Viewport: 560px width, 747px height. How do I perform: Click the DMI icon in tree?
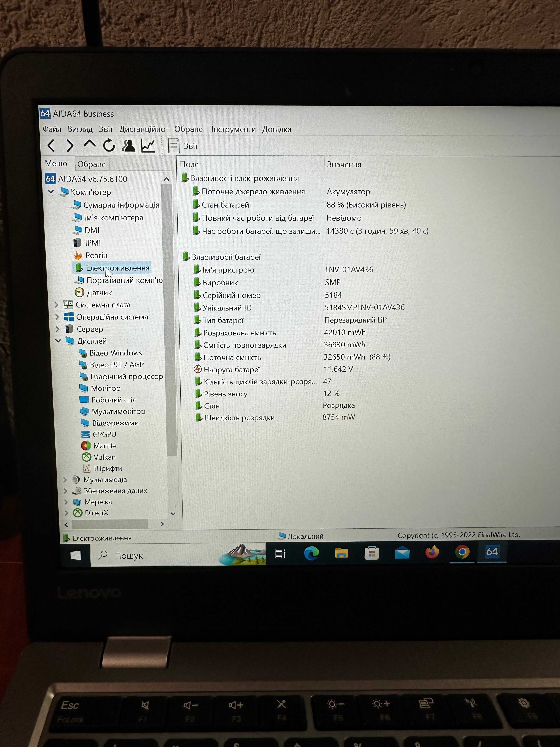click(78, 230)
